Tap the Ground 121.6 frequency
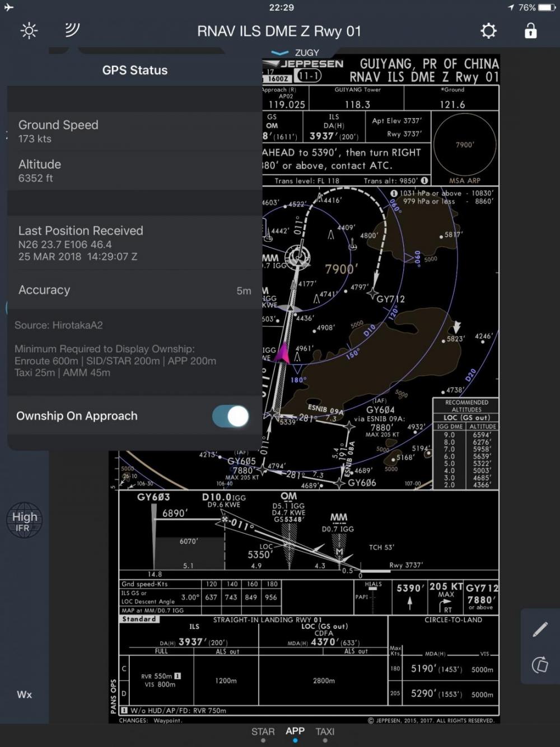560x747 pixels. tap(452, 105)
